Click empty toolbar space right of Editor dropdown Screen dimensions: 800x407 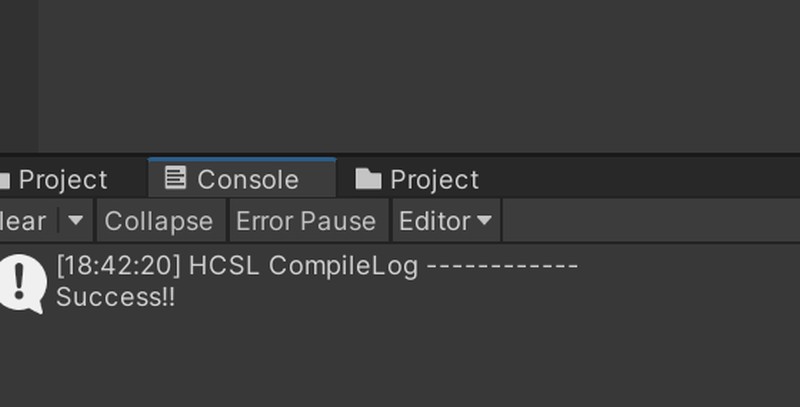pos(650,221)
